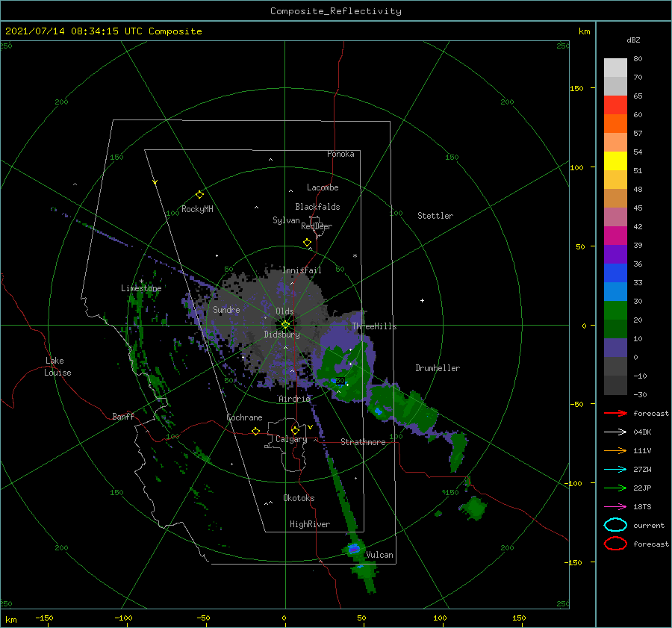
Task: Click the Sylvan label
Action: click(x=286, y=220)
